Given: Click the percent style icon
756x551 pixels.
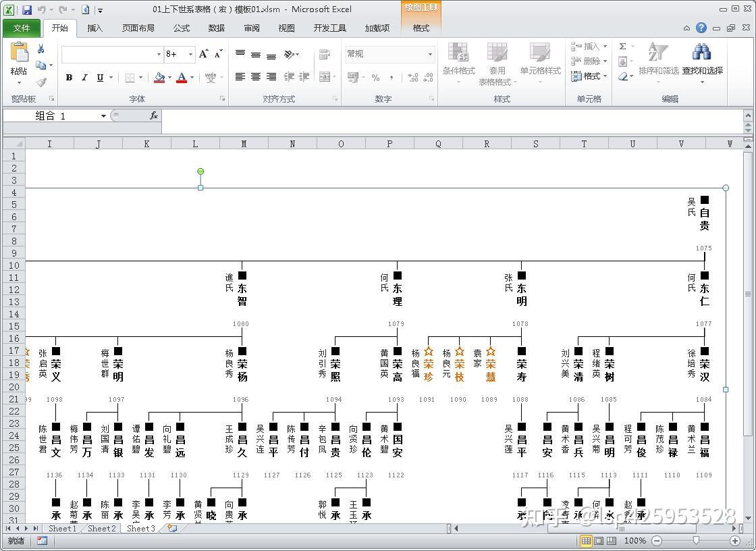Looking at the screenshot, I should coord(375,77).
